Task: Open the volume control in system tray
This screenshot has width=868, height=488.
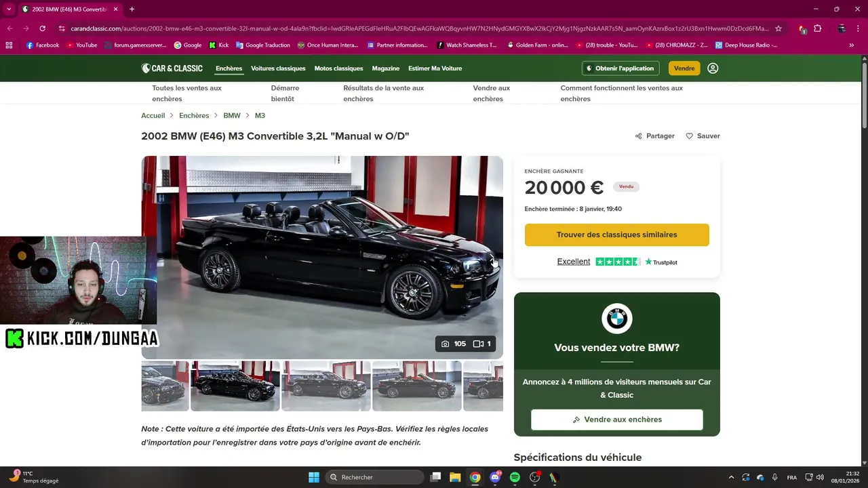Action: click(820, 477)
